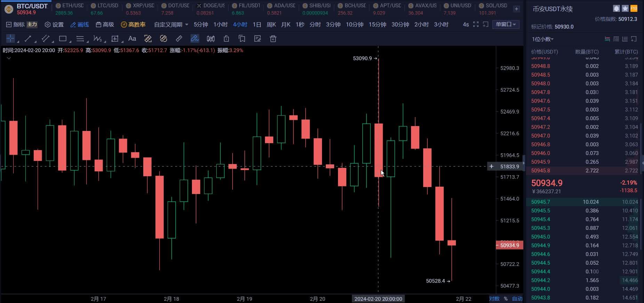Click the bid price row 50945.7
The height and width of the screenshot is (303, 644).
[584, 202]
